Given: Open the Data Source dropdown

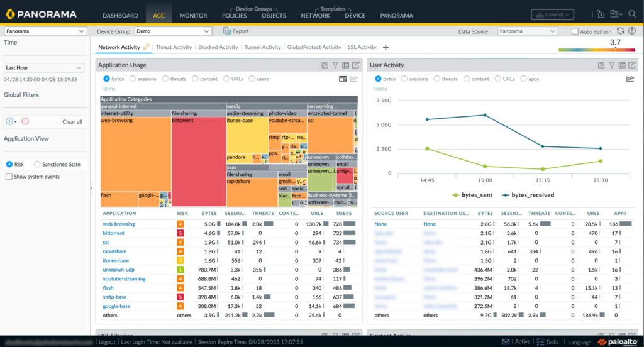Looking at the screenshot, I should (x=527, y=31).
